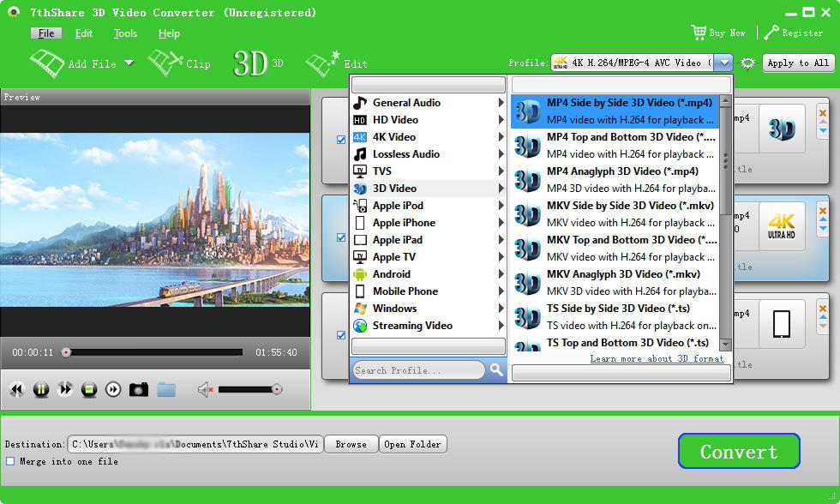Collapse the Profile dropdown arrow
Image resolution: width=840 pixels, height=504 pixels.
(723, 63)
